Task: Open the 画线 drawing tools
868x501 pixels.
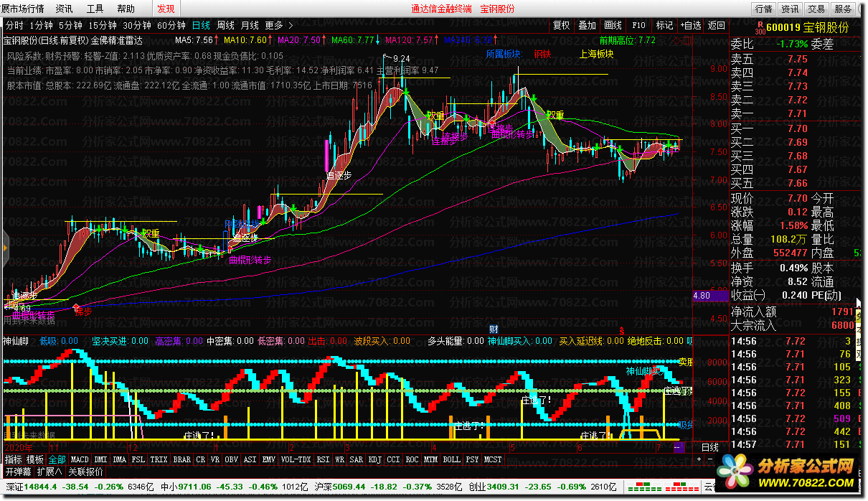Action: point(613,25)
